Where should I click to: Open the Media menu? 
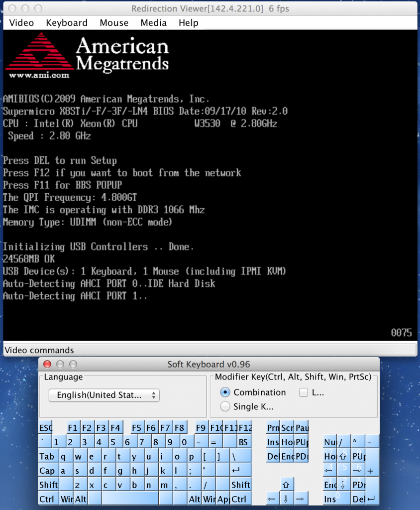tap(153, 23)
